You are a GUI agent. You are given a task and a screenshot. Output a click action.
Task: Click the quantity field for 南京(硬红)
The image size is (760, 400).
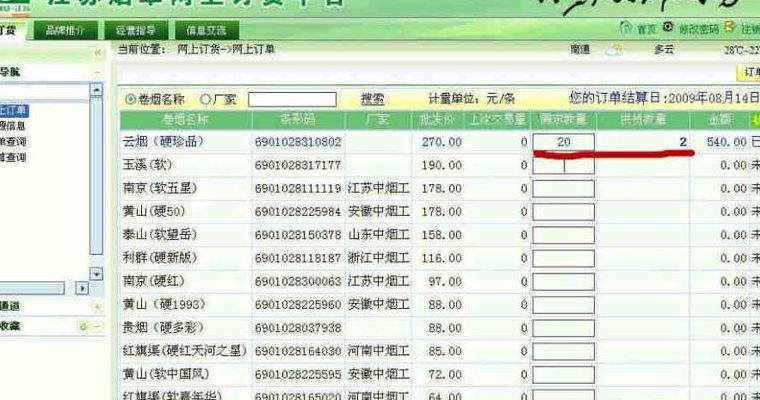(563, 282)
